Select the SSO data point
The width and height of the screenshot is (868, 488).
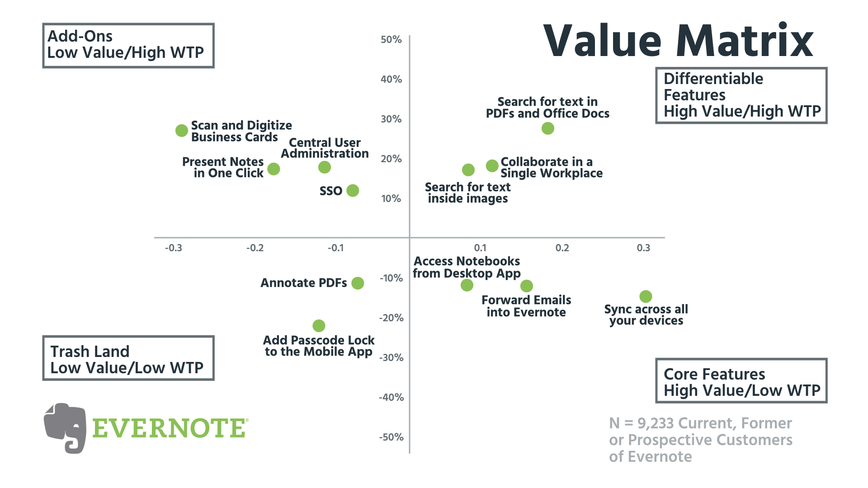353,191
